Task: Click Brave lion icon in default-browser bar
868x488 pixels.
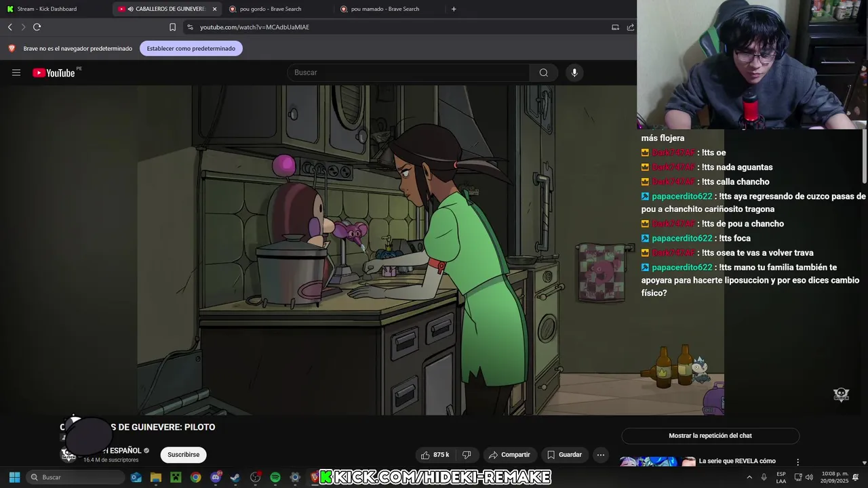Action: (x=12, y=48)
